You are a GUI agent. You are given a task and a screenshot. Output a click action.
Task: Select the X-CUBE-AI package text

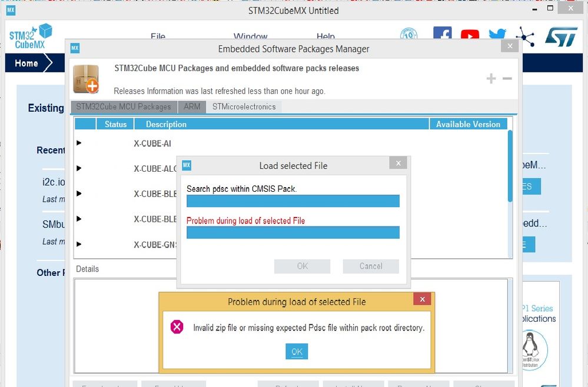pyautogui.click(x=152, y=144)
